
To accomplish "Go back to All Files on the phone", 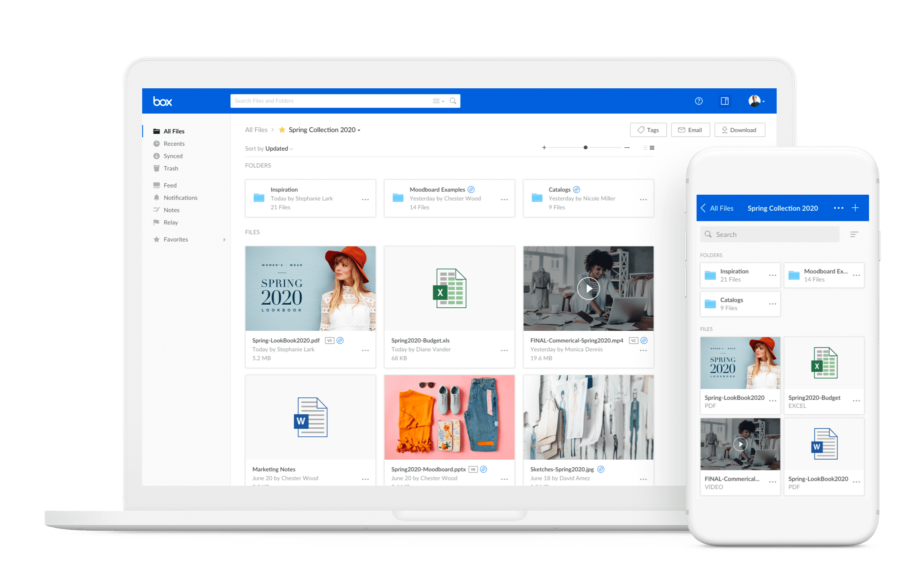I will [x=717, y=208].
